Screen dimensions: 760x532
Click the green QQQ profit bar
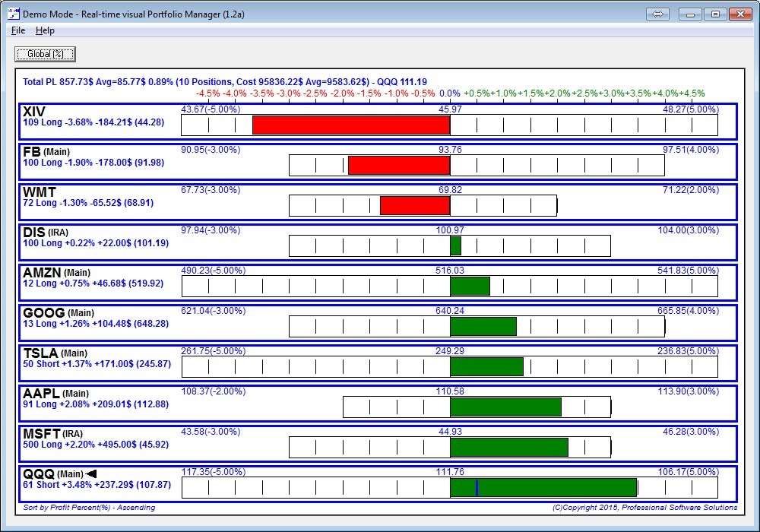click(x=543, y=487)
